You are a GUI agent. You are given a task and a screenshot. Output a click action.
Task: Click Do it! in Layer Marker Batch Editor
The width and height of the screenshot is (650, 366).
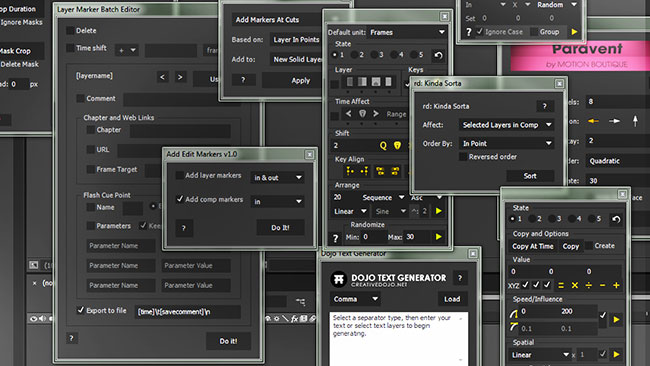pyautogui.click(x=228, y=341)
